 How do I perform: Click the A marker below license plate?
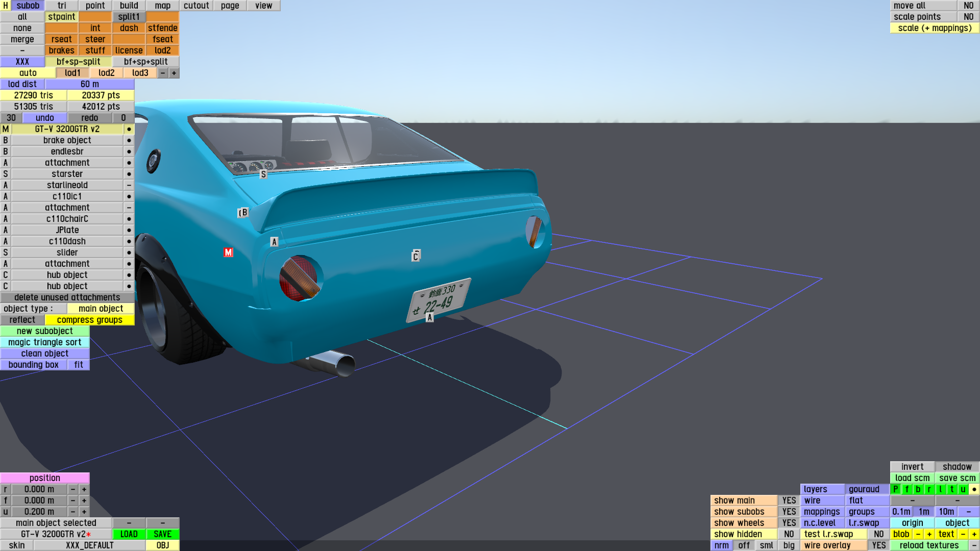coord(430,318)
